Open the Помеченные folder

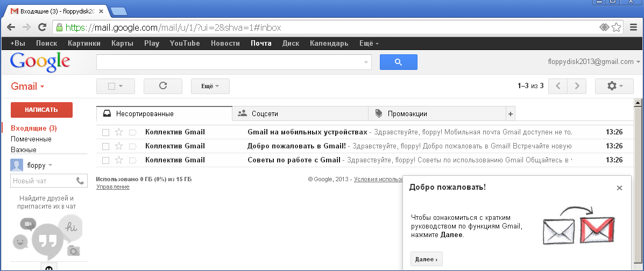coord(31,139)
